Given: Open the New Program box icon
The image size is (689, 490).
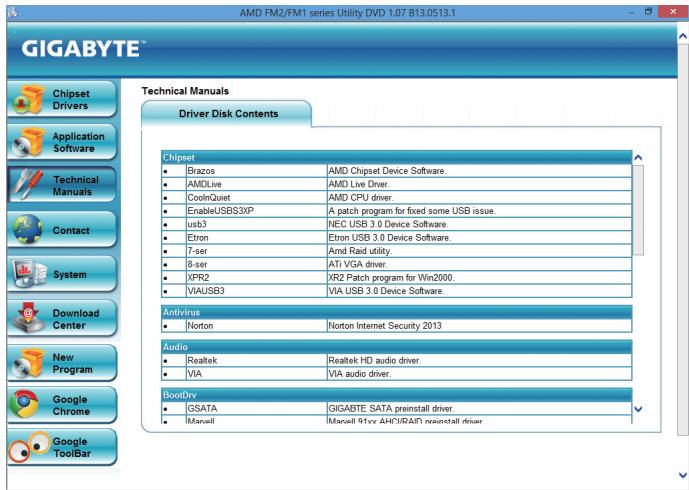Looking at the screenshot, I should [x=29, y=363].
